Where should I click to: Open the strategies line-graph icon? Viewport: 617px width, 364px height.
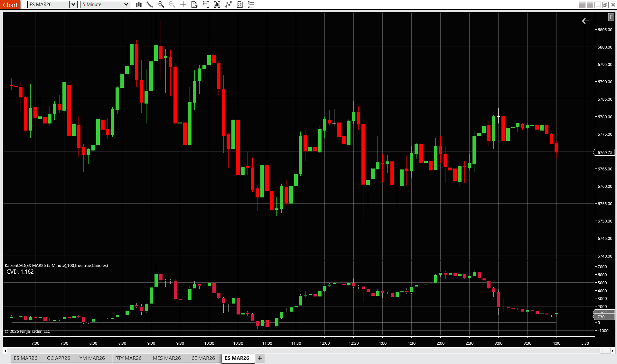coord(229,5)
